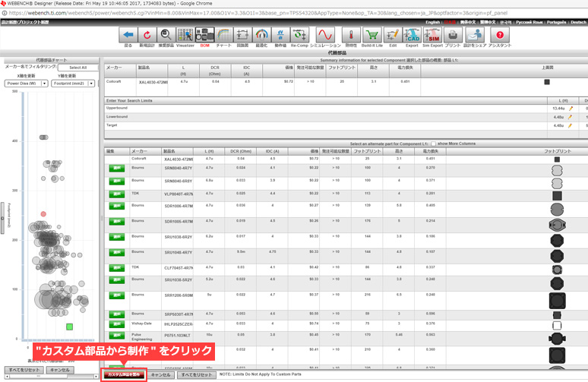
Task: Click すべてをリセット below the bubble chart
Action: [x=24, y=370]
